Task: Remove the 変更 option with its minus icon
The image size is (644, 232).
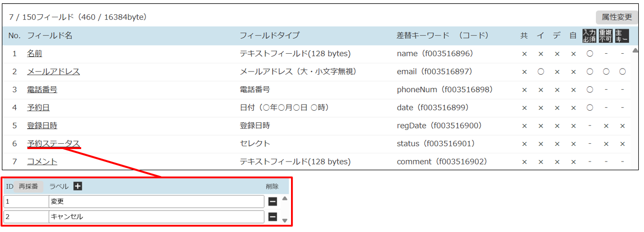Action: coord(272,202)
